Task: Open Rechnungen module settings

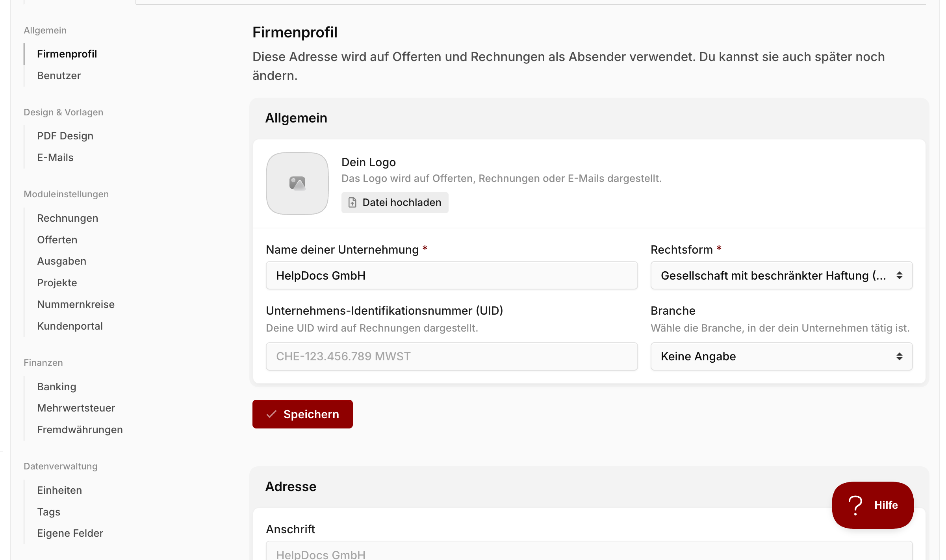Action: coord(67,218)
